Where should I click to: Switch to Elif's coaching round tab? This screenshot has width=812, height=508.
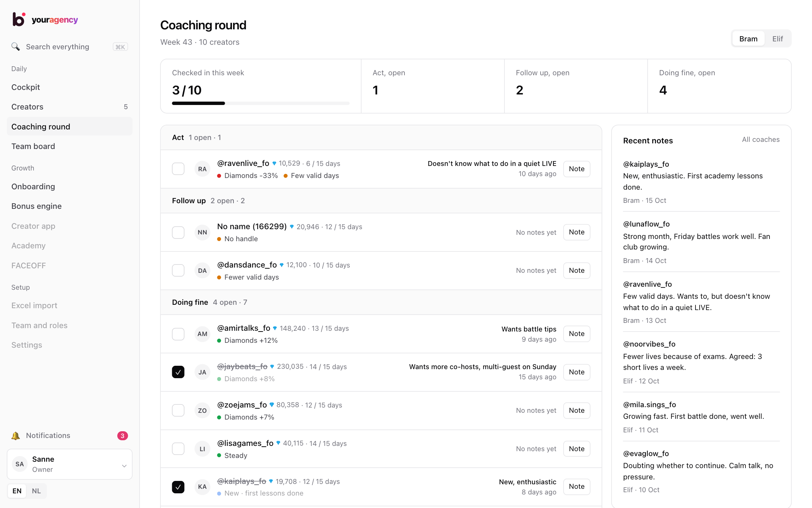pyautogui.click(x=777, y=39)
